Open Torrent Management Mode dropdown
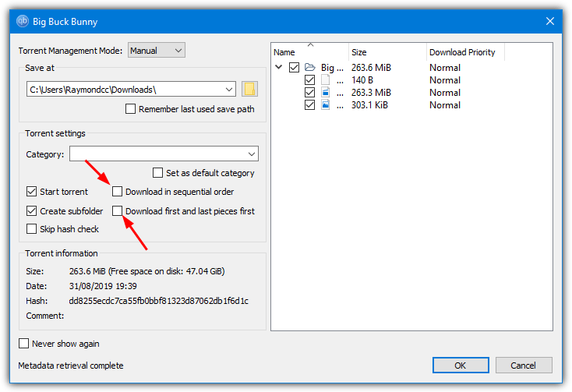 pyautogui.click(x=157, y=51)
